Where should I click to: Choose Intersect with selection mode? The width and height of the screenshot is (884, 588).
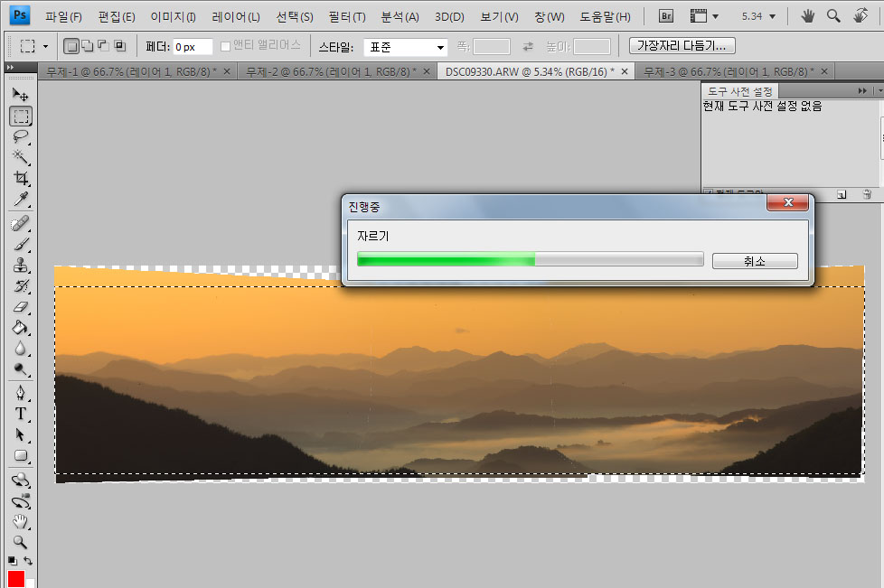[119, 46]
